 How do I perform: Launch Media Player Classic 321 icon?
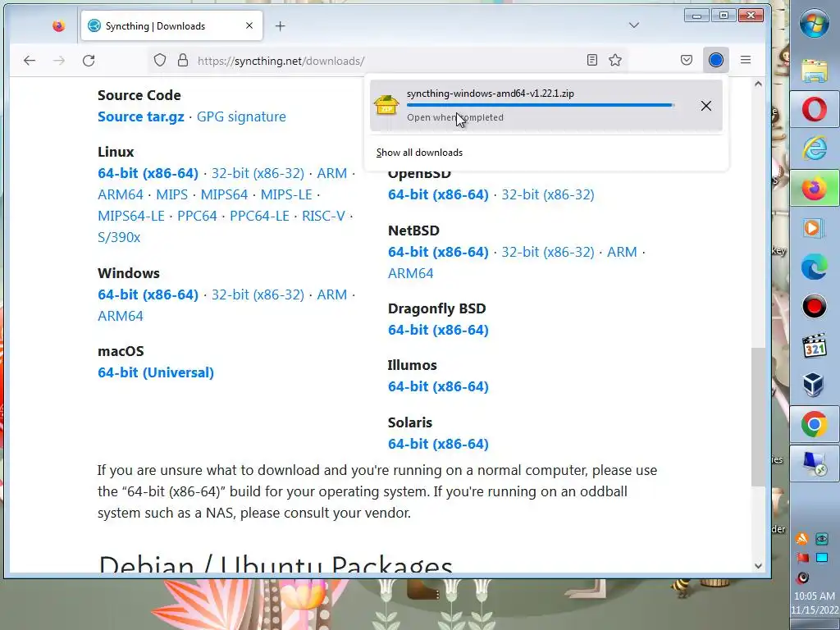click(815, 345)
